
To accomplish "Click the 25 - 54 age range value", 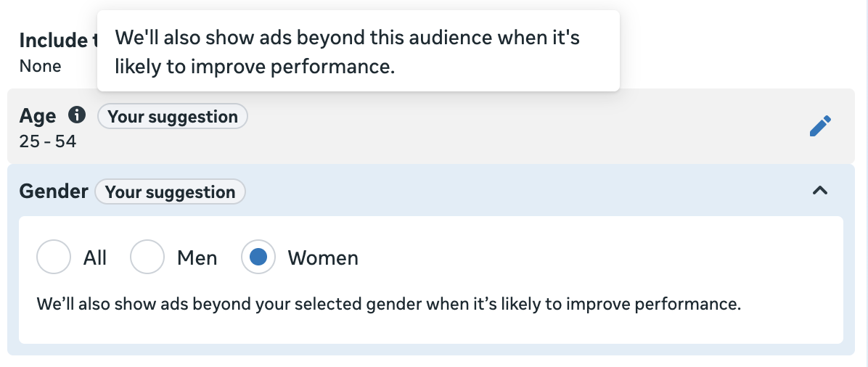I will (48, 141).
